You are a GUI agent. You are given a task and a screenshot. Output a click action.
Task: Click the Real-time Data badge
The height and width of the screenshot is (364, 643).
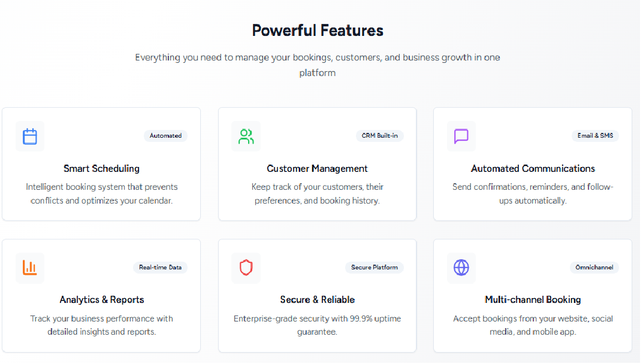(x=160, y=268)
